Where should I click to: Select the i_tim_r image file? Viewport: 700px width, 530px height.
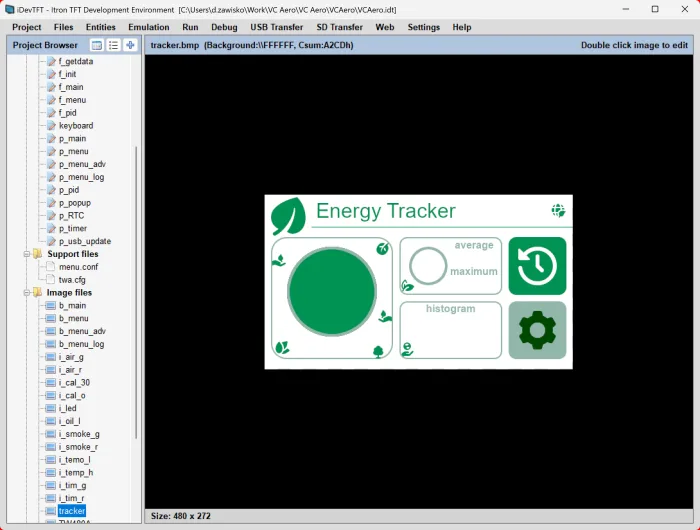(x=71, y=498)
